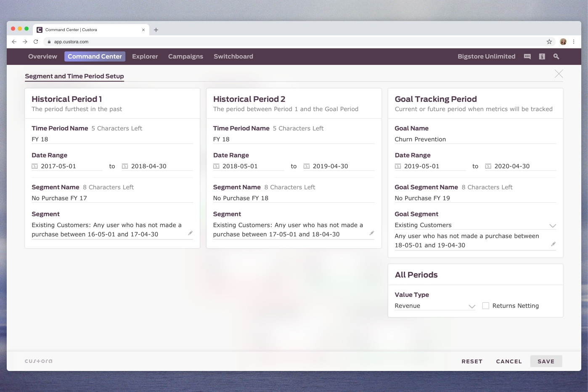
Task: Open the Bigstore Unlimited account menu
Action: (486, 56)
